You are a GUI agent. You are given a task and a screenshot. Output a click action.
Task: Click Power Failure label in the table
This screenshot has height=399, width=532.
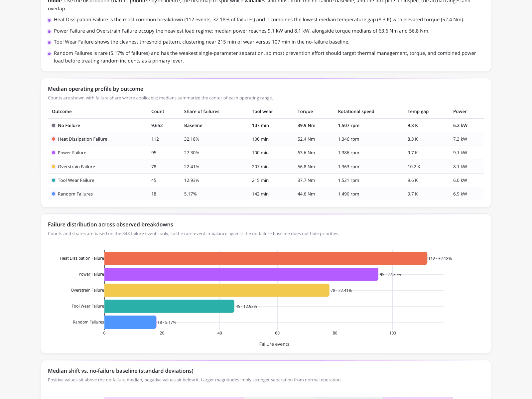tap(72, 153)
